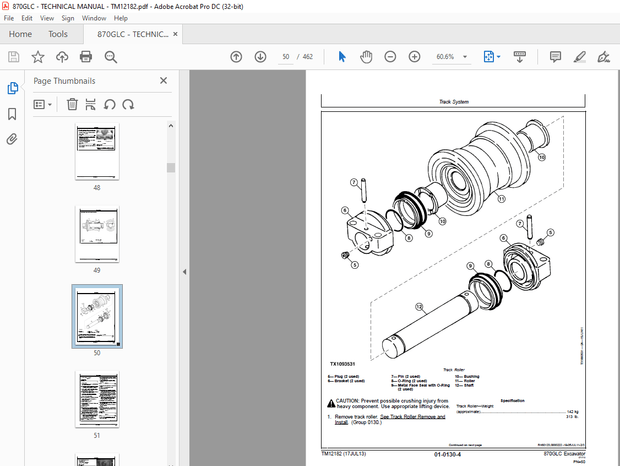Click the Save file icon
This screenshot has width=620, height=466.
(x=13, y=57)
